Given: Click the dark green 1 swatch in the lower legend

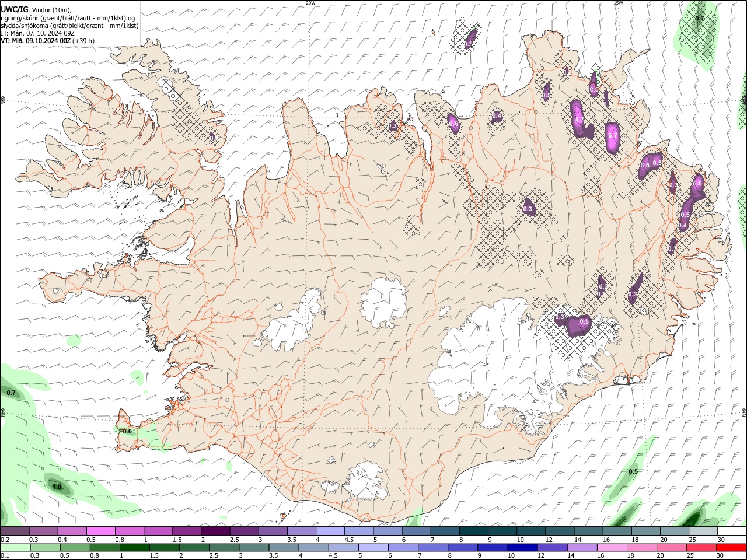Looking at the screenshot, I should click(134, 547).
